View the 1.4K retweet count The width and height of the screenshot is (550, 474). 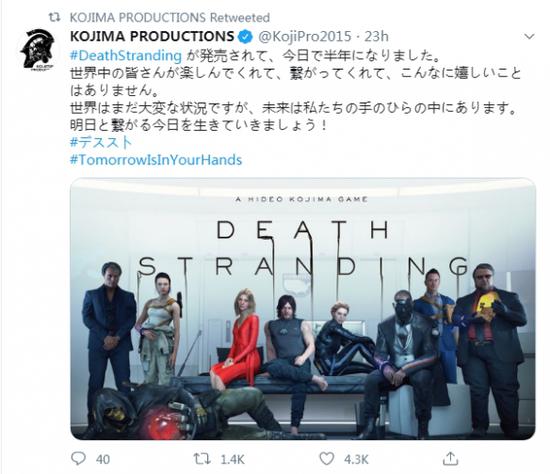click(x=232, y=459)
